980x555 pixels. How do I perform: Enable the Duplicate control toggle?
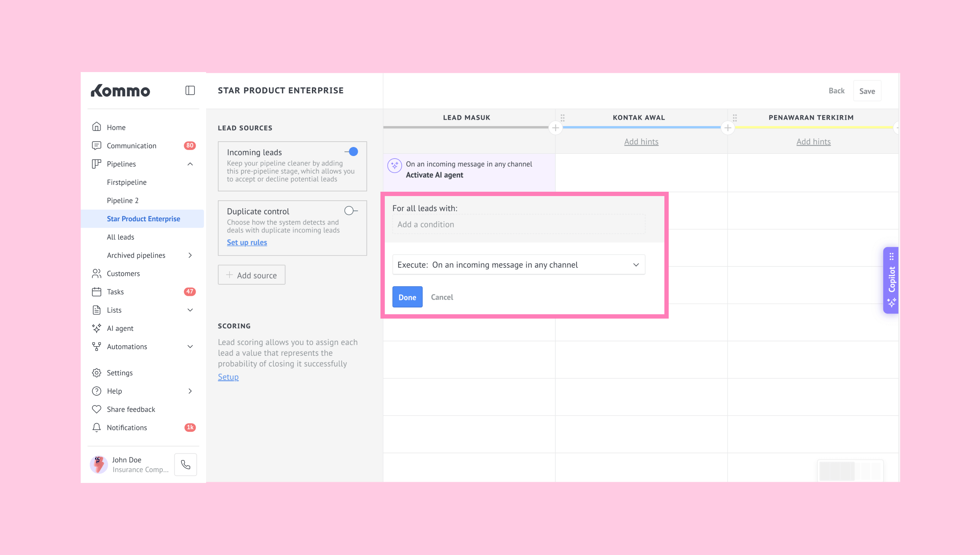351,211
